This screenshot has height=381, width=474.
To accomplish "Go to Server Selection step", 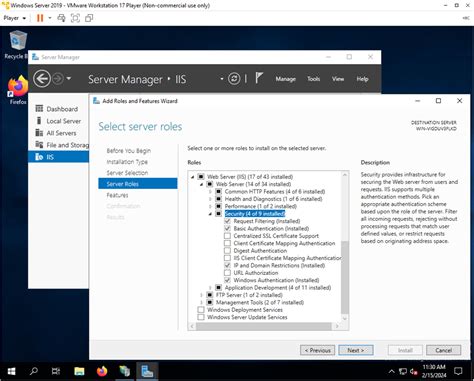I will (127, 173).
